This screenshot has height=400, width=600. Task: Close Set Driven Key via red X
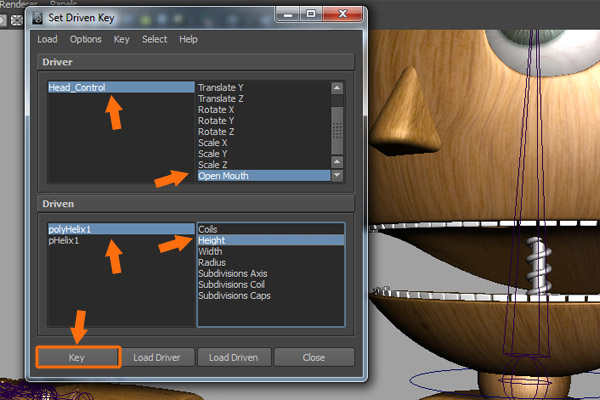[342, 15]
